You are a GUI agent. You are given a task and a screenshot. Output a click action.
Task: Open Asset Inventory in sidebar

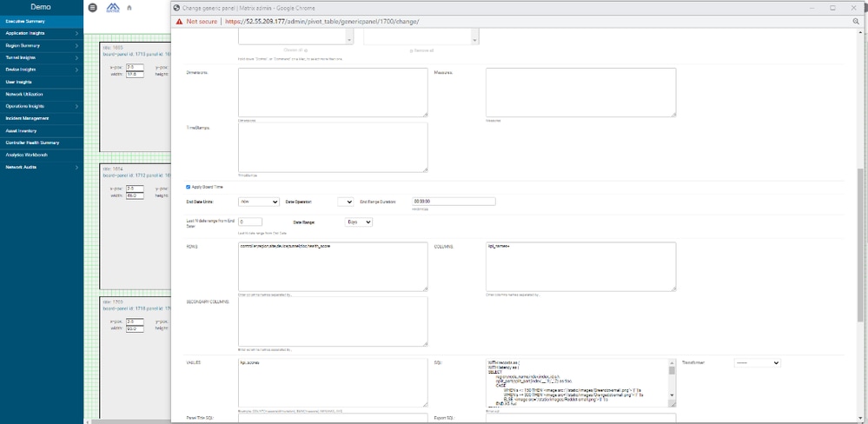coord(42,130)
